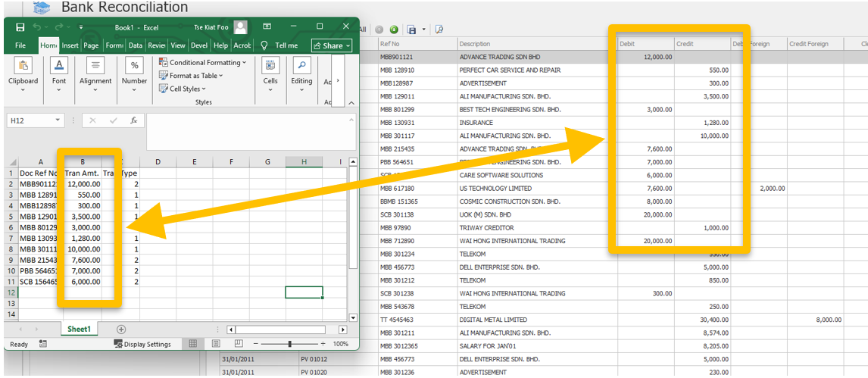Select Normal view in status bar

click(x=193, y=344)
